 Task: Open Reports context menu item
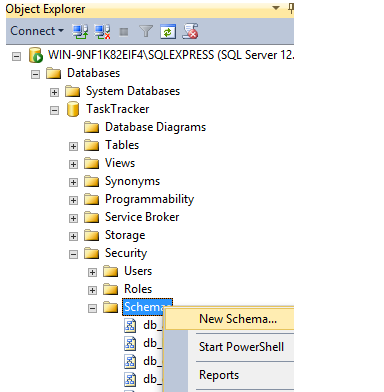219,375
